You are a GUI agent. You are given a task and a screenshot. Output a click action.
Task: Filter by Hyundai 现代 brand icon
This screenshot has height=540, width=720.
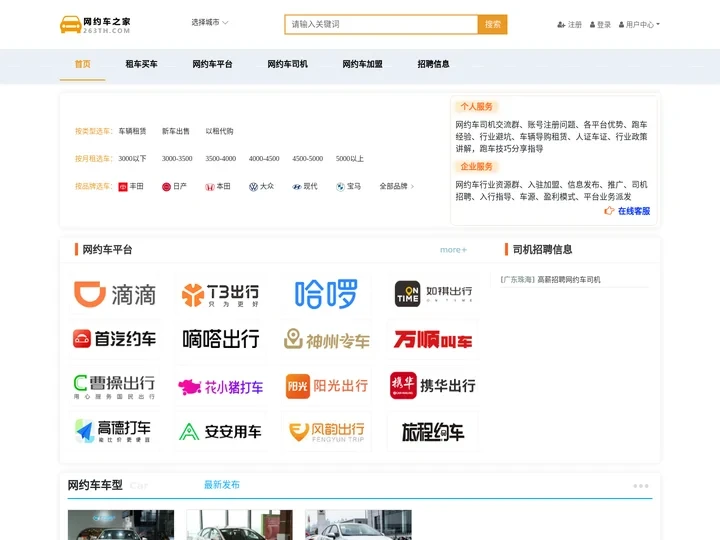tap(297, 187)
